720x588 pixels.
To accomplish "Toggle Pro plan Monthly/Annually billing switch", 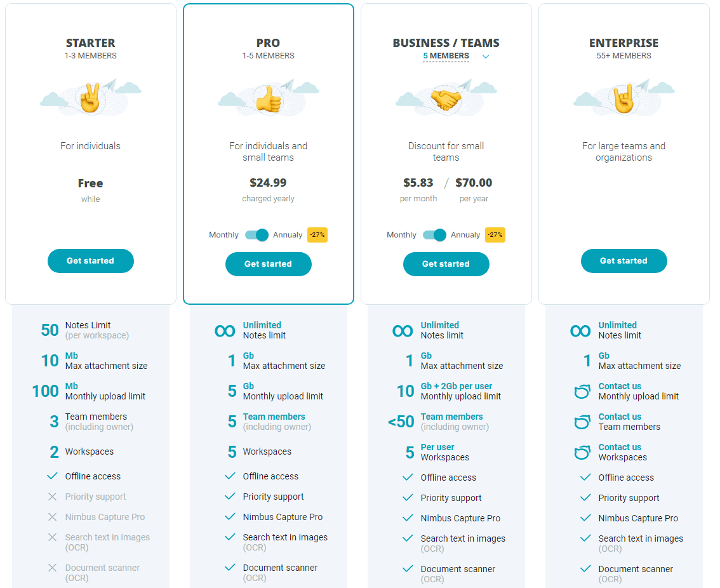I will pyautogui.click(x=257, y=235).
